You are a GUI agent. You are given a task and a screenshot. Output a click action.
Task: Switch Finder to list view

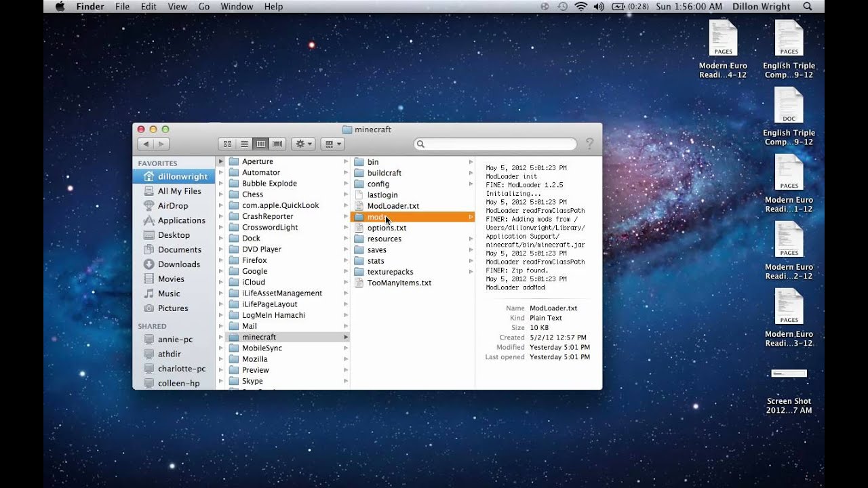coord(244,144)
